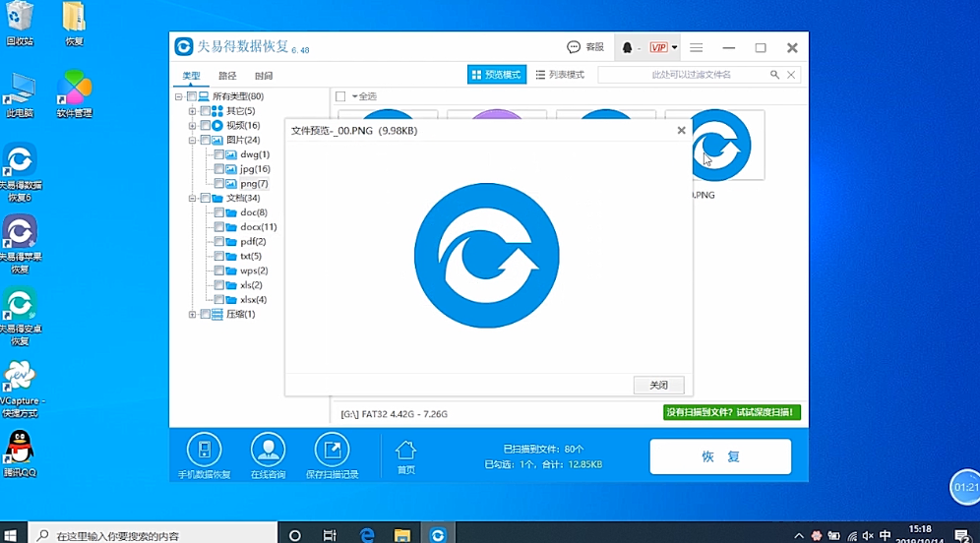Open Task View in taskbar

pos(330,535)
